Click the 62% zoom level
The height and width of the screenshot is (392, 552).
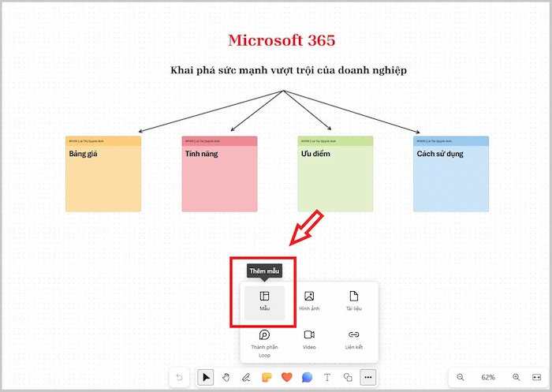coord(488,377)
